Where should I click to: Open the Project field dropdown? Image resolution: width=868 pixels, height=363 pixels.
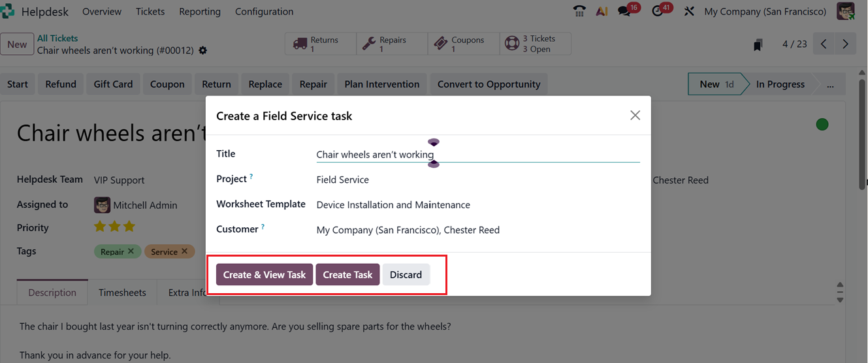(477, 180)
